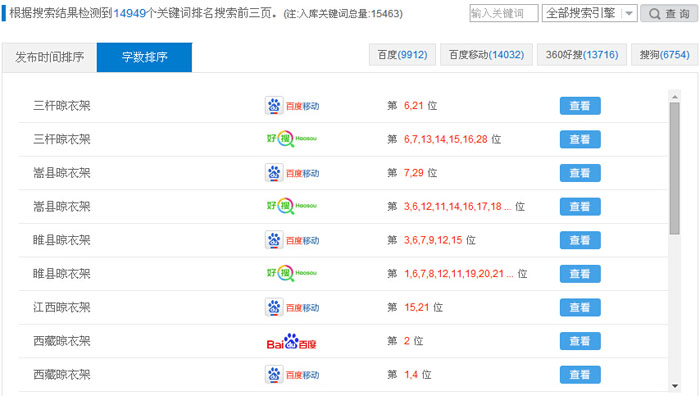Filter by 百度移动(14032) results

(x=486, y=55)
